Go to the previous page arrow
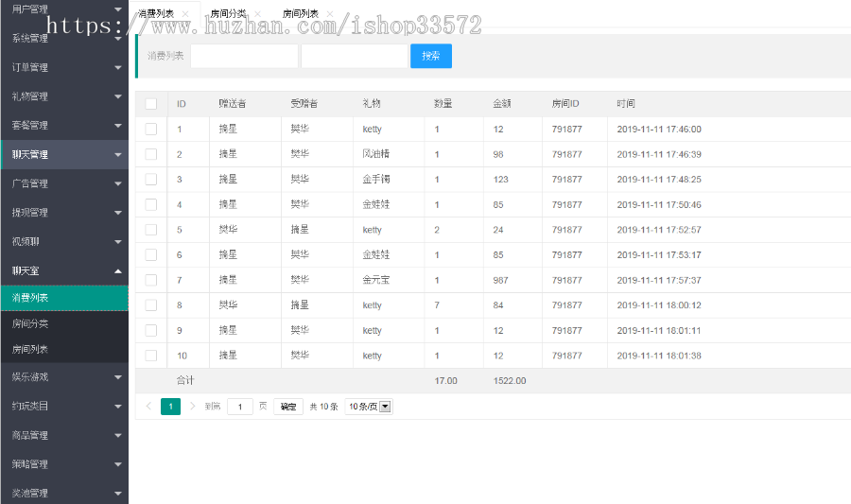 click(x=148, y=407)
